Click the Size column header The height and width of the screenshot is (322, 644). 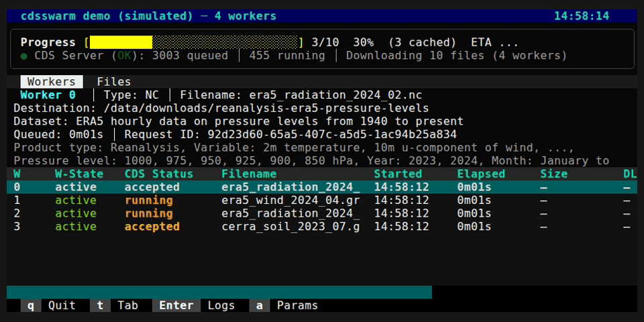pyautogui.click(x=553, y=174)
